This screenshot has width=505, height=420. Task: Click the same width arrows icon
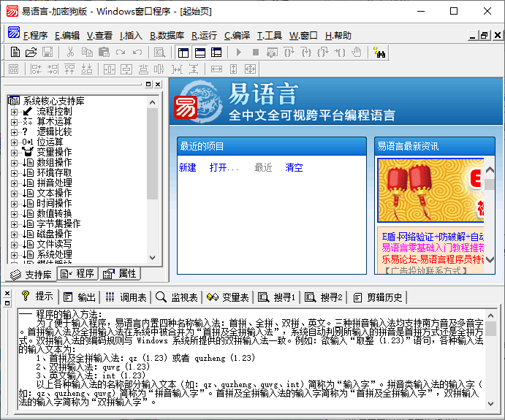pos(216,69)
